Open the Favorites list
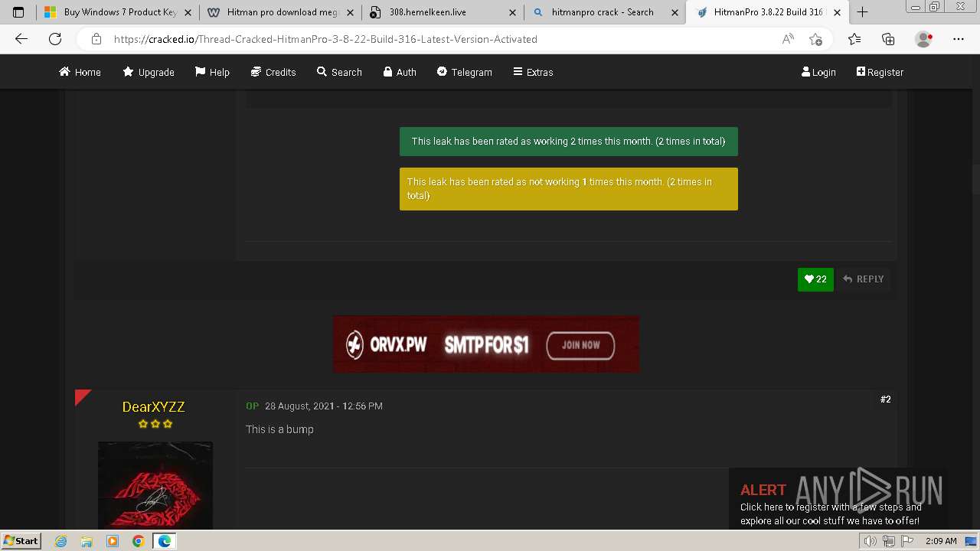This screenshot has height=551, width=980. click(x=854, y=39)
